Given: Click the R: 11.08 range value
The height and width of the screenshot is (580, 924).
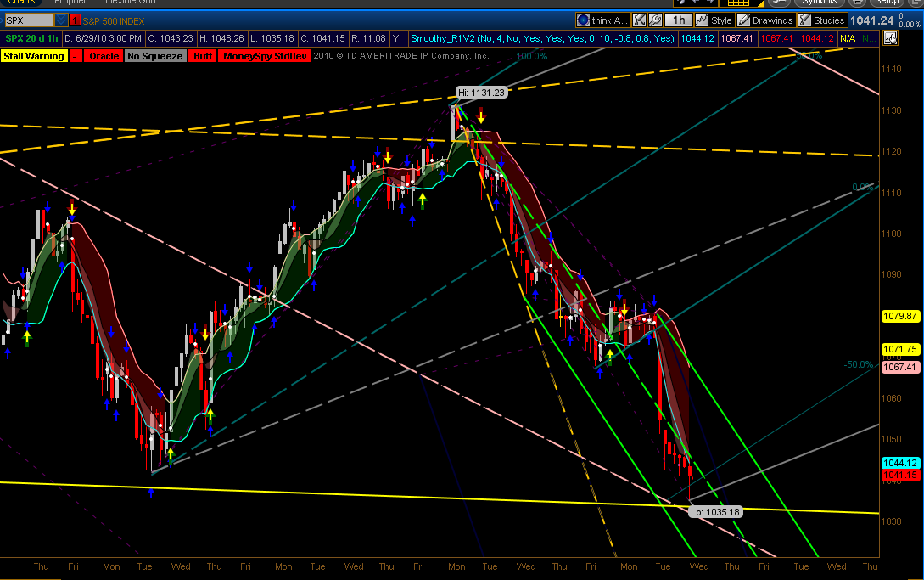Looking at the screenshot, I should (x=368, y=38).
